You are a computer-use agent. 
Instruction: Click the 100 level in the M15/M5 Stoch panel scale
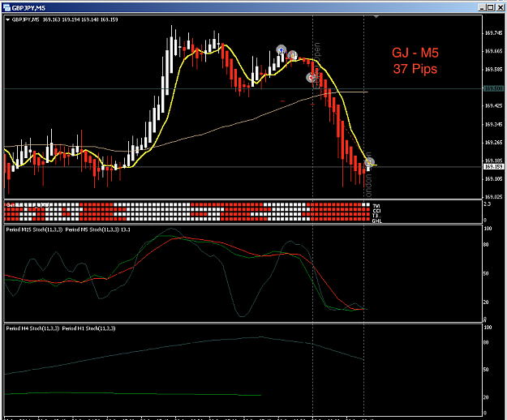click(x=488, y=229)
